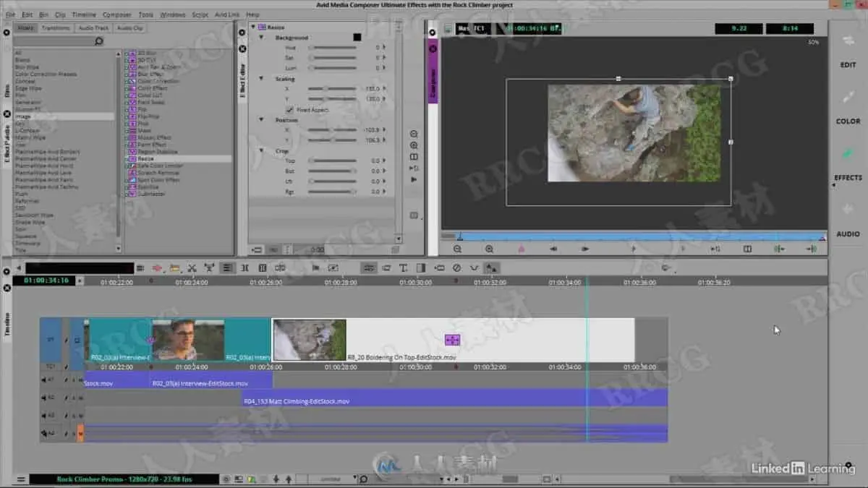Toggle the V1 video track selector

pyautogui.click(x=51, y=339)
